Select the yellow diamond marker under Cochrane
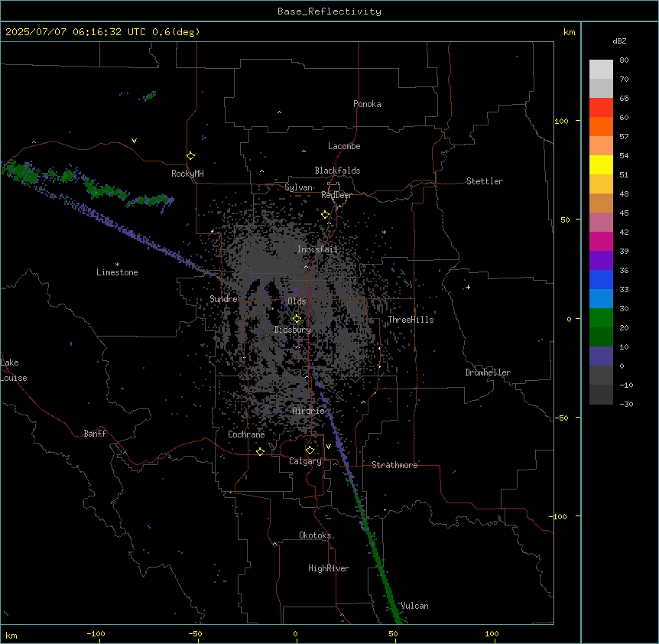The image size is (659, 644). 260,451
